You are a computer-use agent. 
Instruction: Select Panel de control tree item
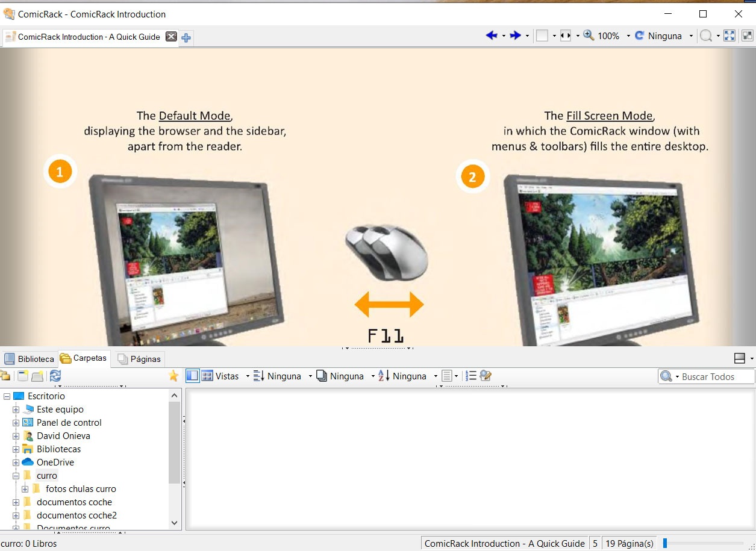[x=69, y=423]
